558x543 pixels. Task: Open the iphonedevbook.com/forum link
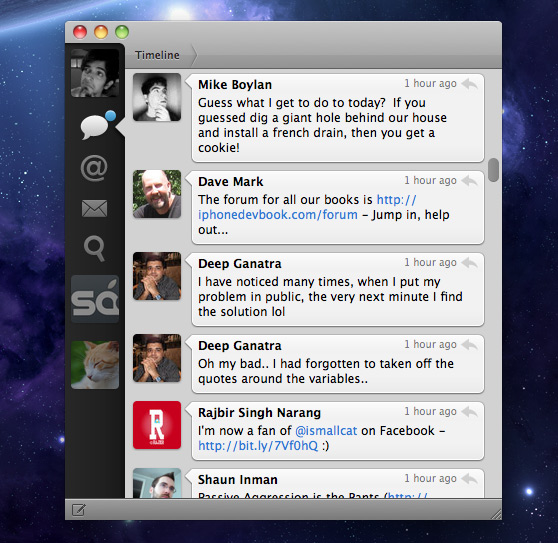pyautogui.click(x=278, y=215)
